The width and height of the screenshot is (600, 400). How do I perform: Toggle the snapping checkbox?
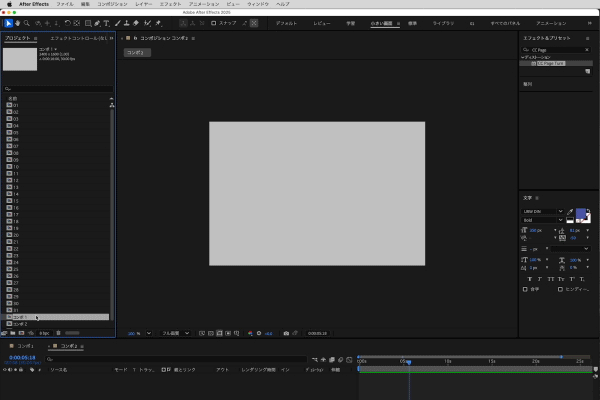[214, 23]
